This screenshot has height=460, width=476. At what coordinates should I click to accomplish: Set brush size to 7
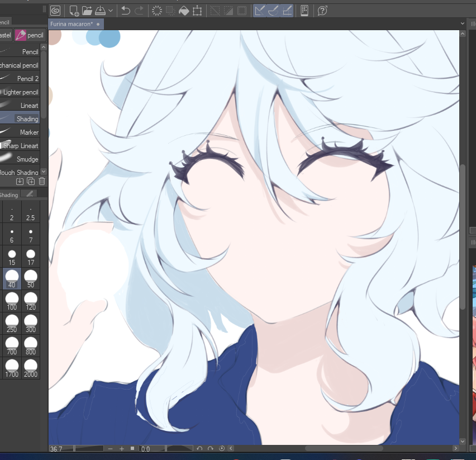click(31, 235)
